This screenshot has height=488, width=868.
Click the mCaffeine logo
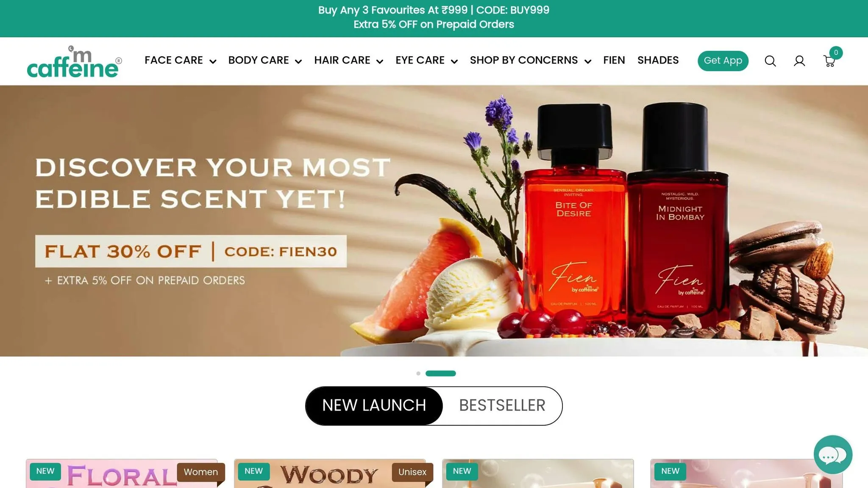pos(75,61)
